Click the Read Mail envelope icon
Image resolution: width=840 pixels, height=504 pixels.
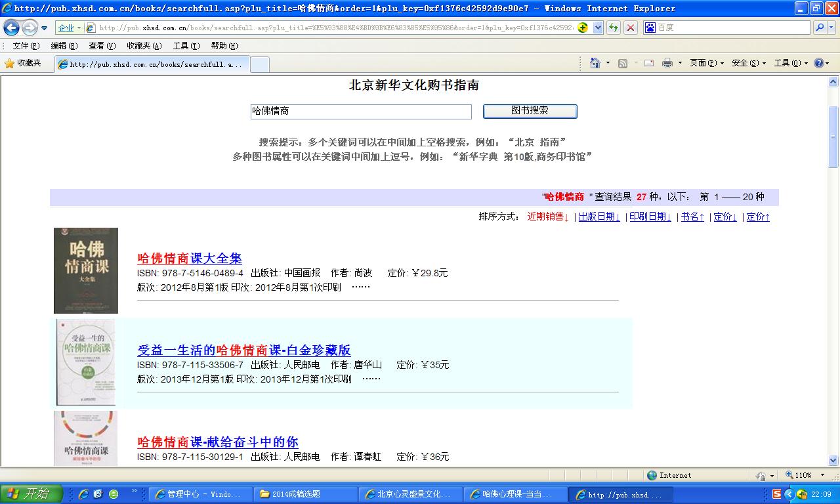click(648, 63)
